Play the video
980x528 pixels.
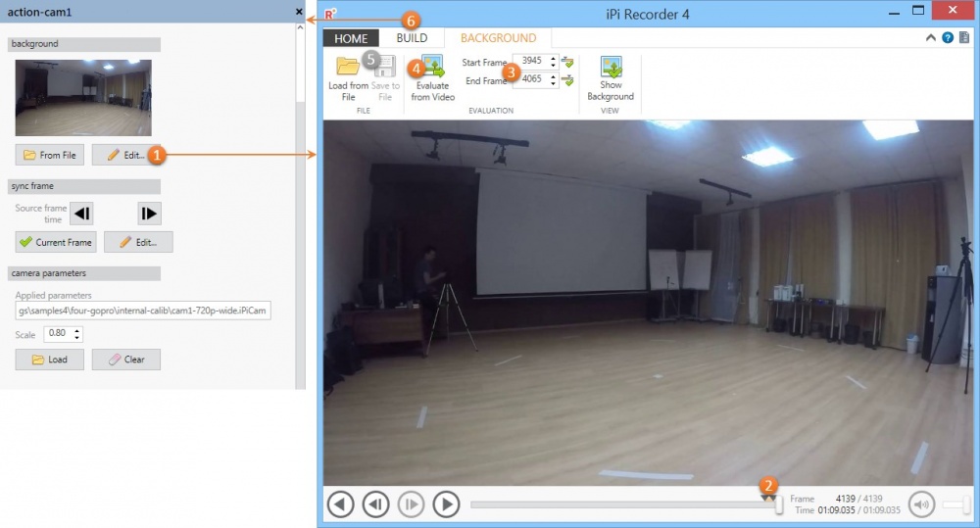pos(446,504)
